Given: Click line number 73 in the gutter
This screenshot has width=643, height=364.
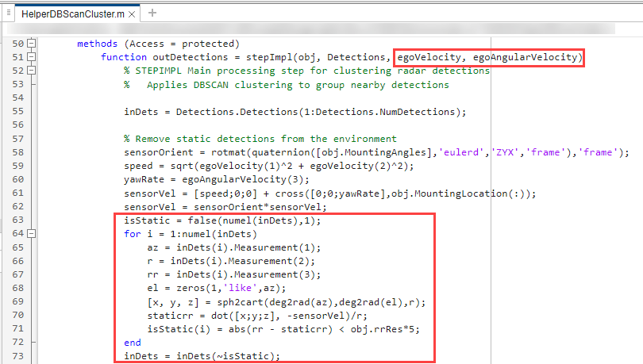Looking at the screenshot, I should coord(16,356).
